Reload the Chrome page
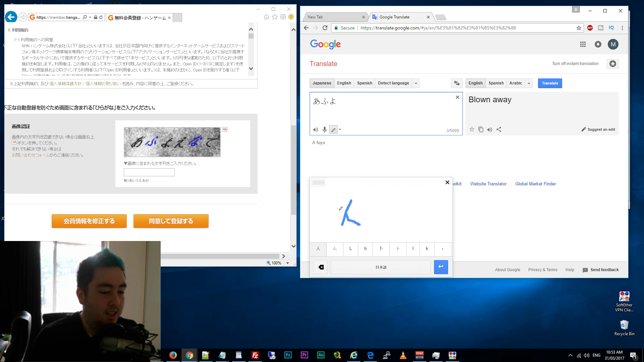The width and height of the screenshot is (644, 362). [x=325, y=28]
